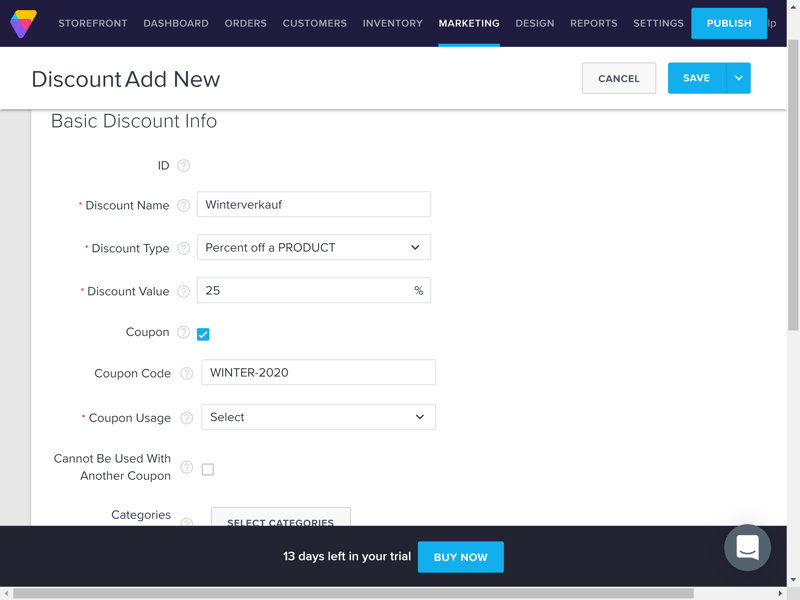Viewport: 800px width, 600px height.
Task: Click help icon beside Coupon Usage
Action: (x=186, y=418)
